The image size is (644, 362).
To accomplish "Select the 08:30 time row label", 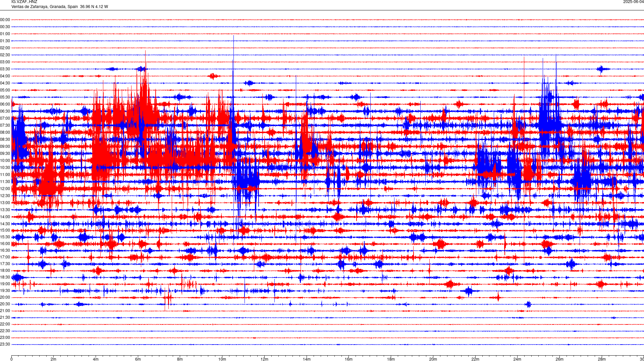I will (x=5, y=139).
